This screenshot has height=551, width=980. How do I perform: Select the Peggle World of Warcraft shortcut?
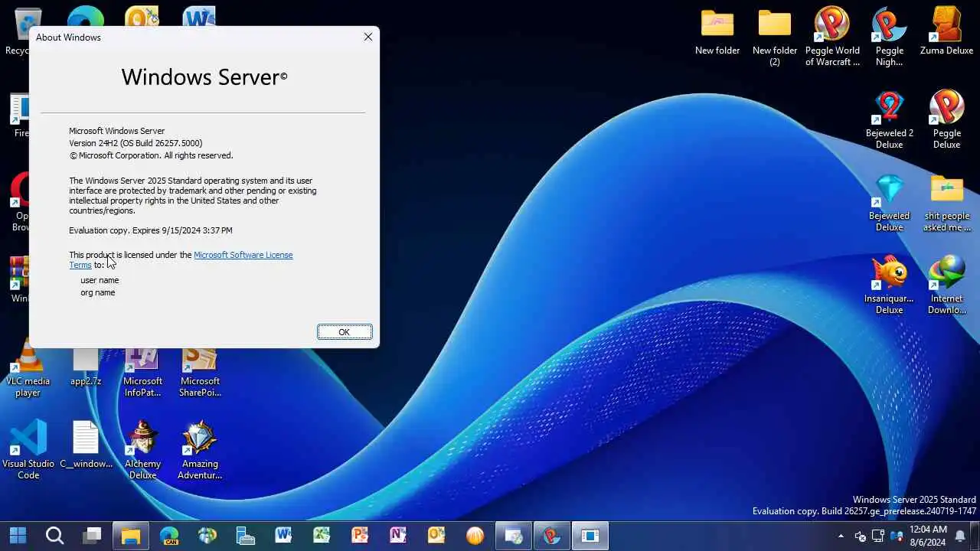click(832, 37)
